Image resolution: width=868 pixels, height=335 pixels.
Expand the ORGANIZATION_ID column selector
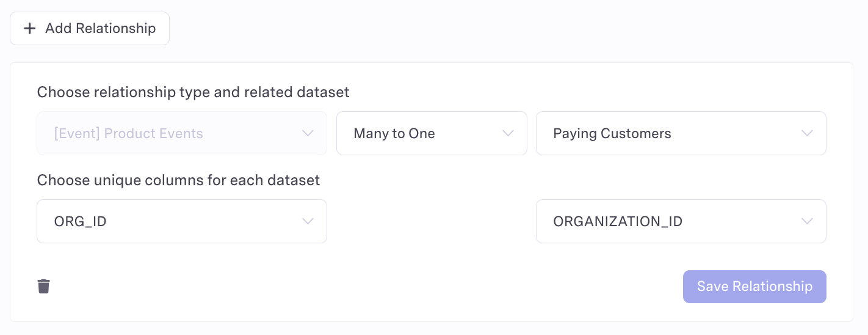pyautogui.click(x=681, y=221)
